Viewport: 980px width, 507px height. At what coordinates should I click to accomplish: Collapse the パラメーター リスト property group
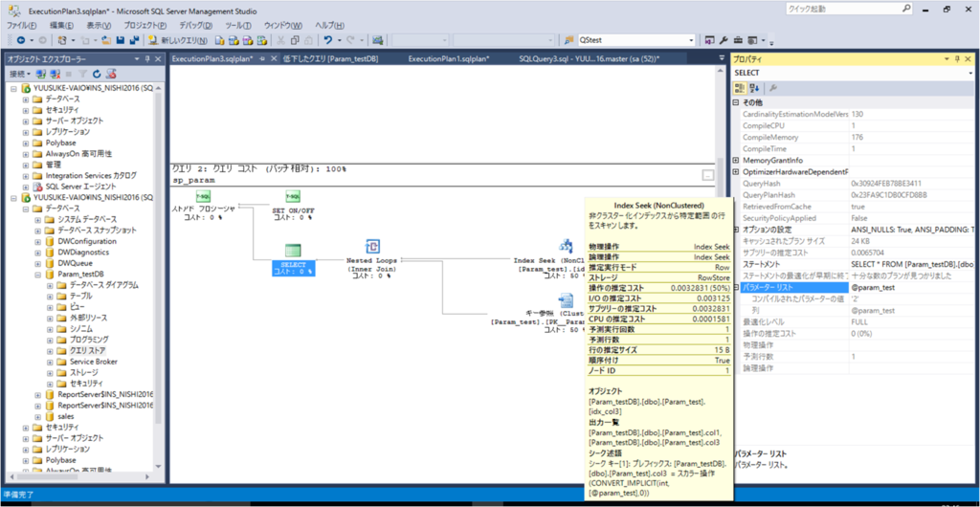(x=736, y=288)
